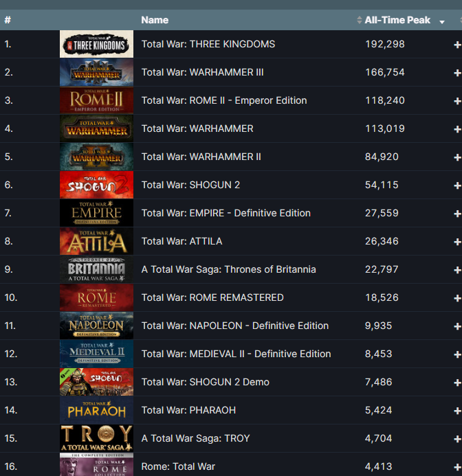The image size is (462, 476).
Task: Click the ROME Remastered thumbnail
Action: (x=97, y=297)
